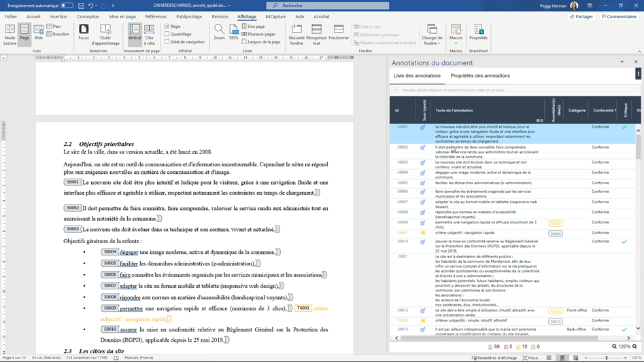This screenshot has width=644, height=362.
Task: Open the B4Capture tab
Action: tap(275, 16)
